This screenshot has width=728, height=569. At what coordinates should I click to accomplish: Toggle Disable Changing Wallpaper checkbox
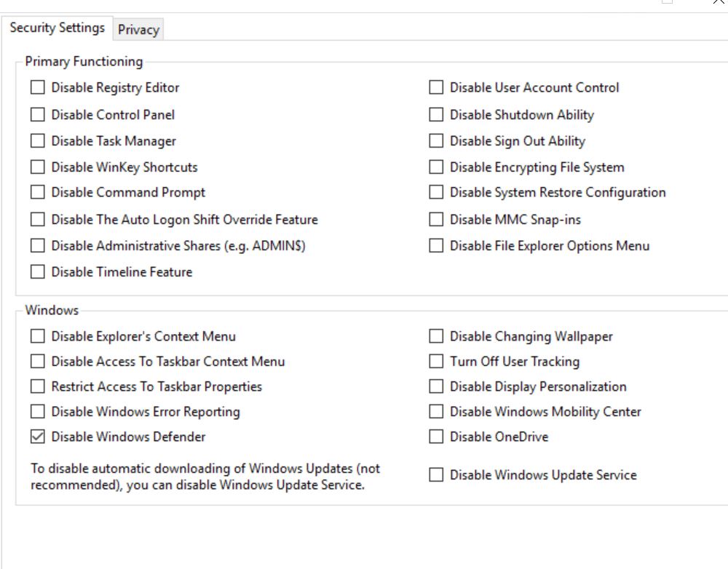click(x=436, y=337)
